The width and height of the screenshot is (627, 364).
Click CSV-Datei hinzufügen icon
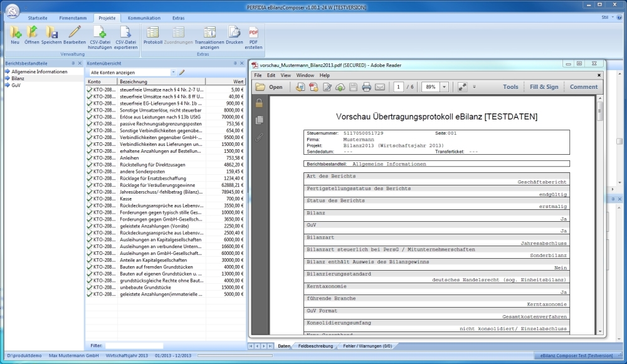tap(100, 32)
